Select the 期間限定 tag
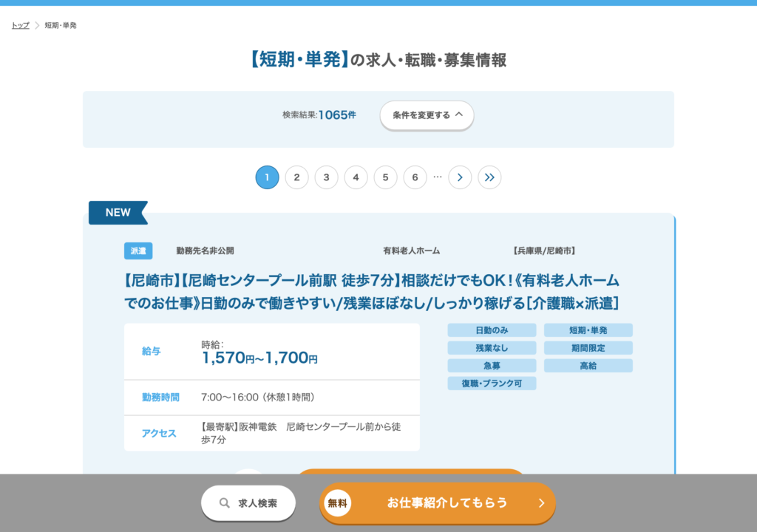 [x=588, y=348]
